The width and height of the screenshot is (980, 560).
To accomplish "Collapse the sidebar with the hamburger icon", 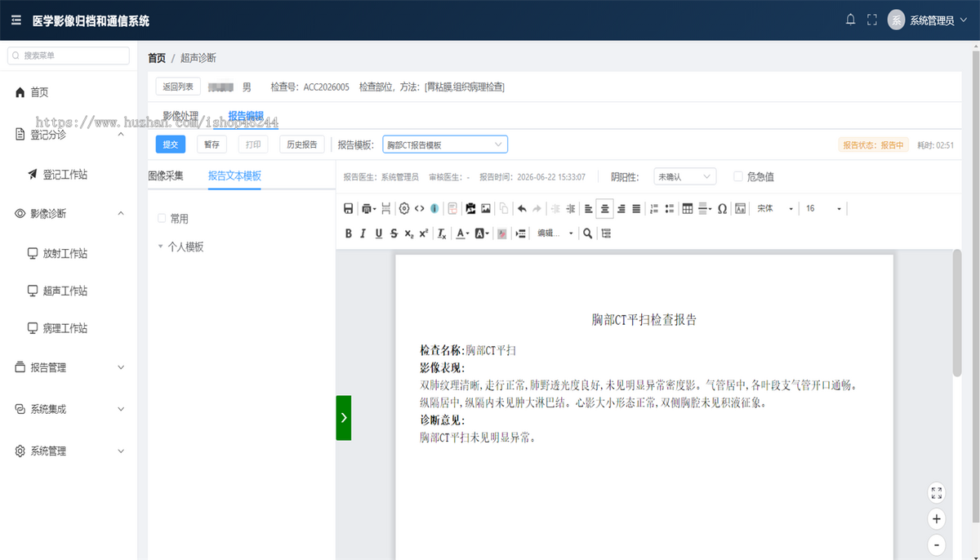I will (16, 20).
